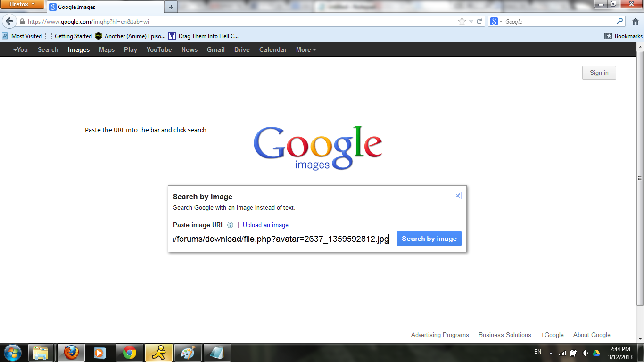The height and width of the screenshot is (362, 644).
Task: Click the EN language indicator
Action: tap(537, 352)
